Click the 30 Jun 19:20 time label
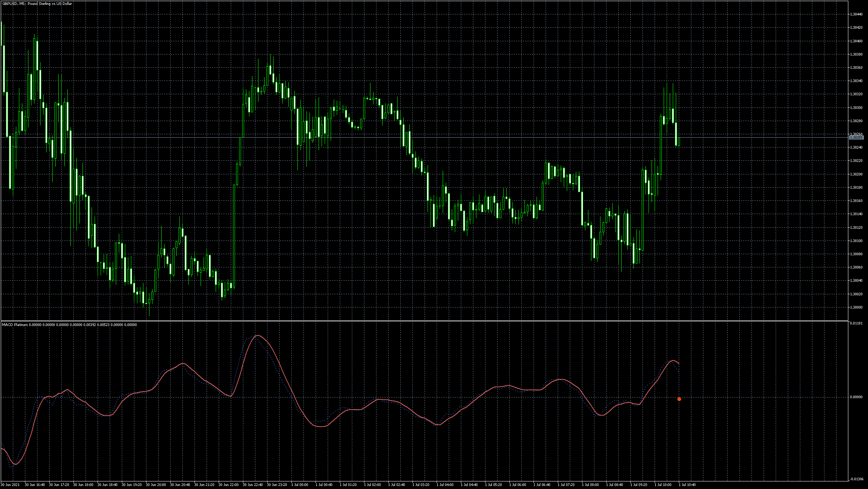 click(132, 484)
